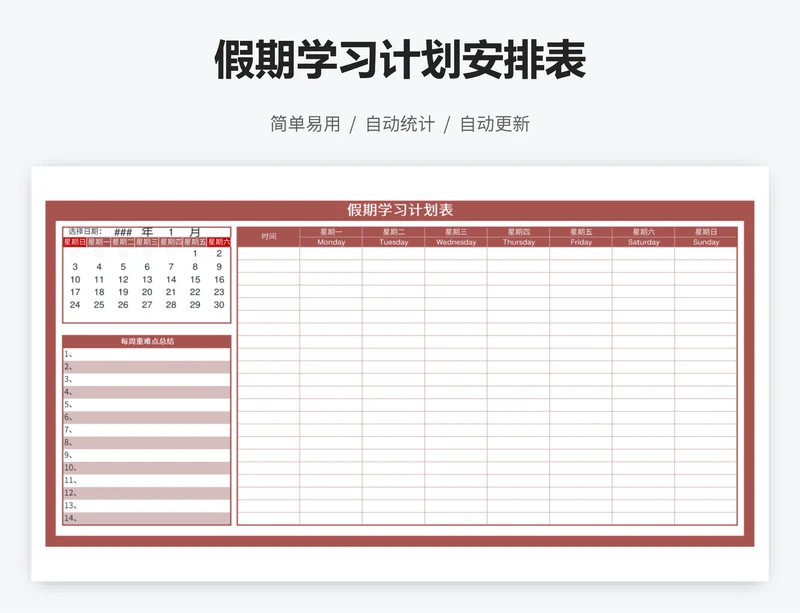800x613 pixels.
Task: Click summary row 12、
Action: (147, 493)
